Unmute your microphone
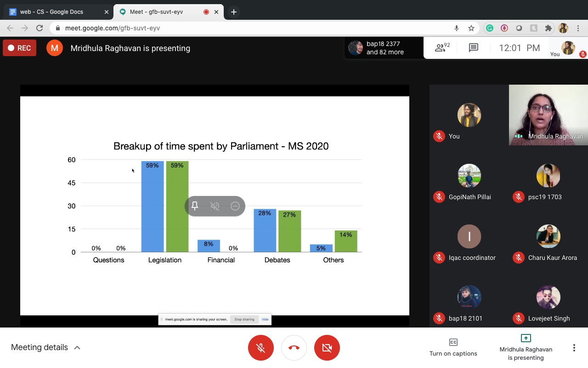Viewport: 588px width, 368px height. (x=261, y=348)
